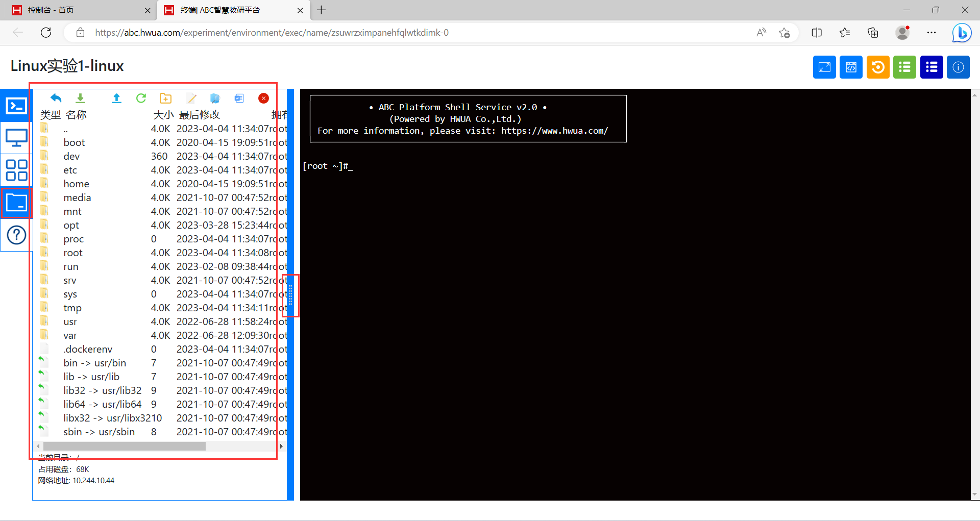Switch to the 控制台 - 首页 tab

pyautogui.click(x=79, y=10)
